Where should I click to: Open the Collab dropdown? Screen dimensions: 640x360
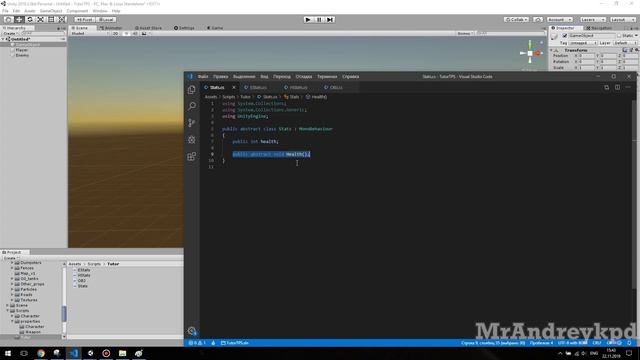tap(516, 20)
